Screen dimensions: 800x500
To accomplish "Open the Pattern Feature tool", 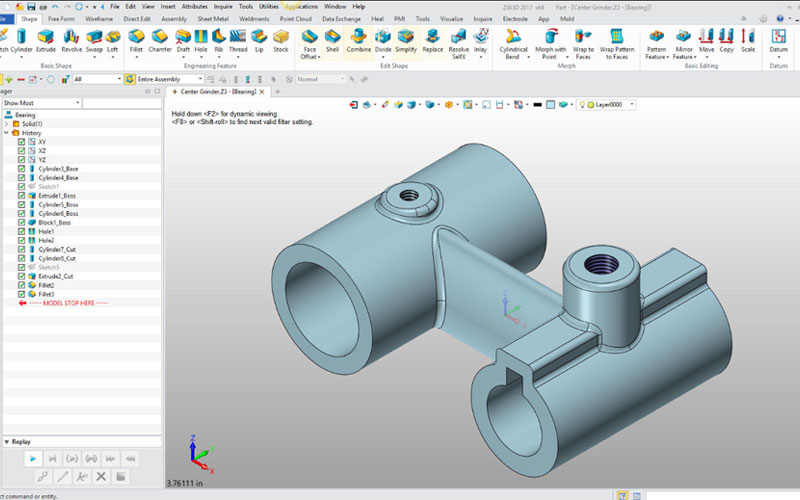I will [657, 44].
